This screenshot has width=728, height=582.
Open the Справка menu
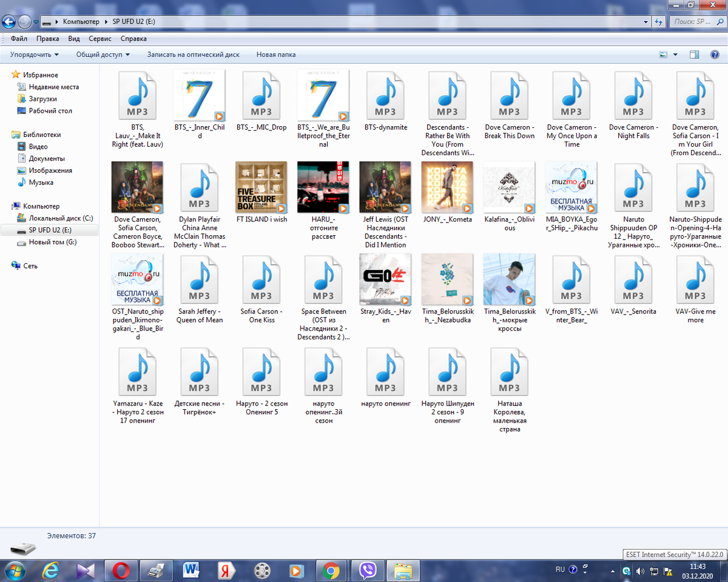point(133,39)
